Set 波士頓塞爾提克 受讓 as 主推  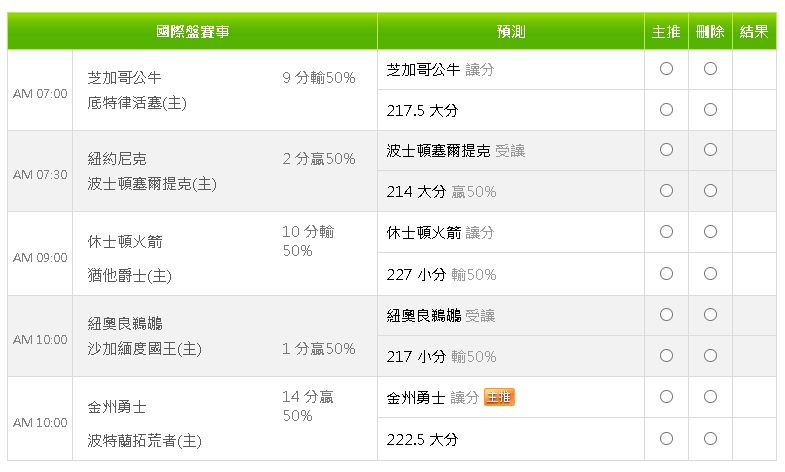[x=666, y=150]
